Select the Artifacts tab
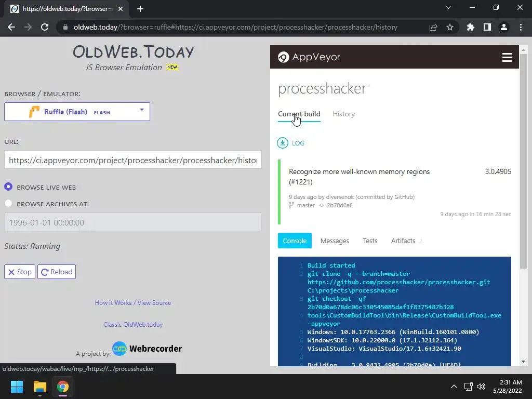532x399 pixels. (x=403, y=241)
